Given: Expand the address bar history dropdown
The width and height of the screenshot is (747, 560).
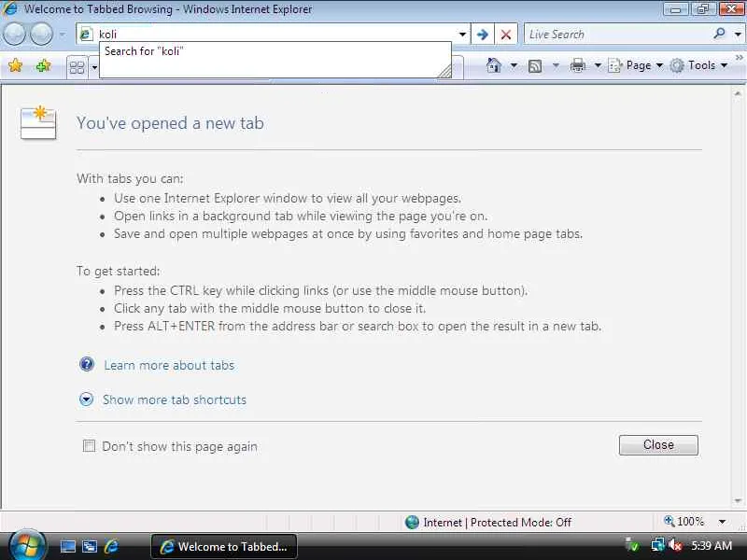Looking at the screenshot, I should pos(462,35).
